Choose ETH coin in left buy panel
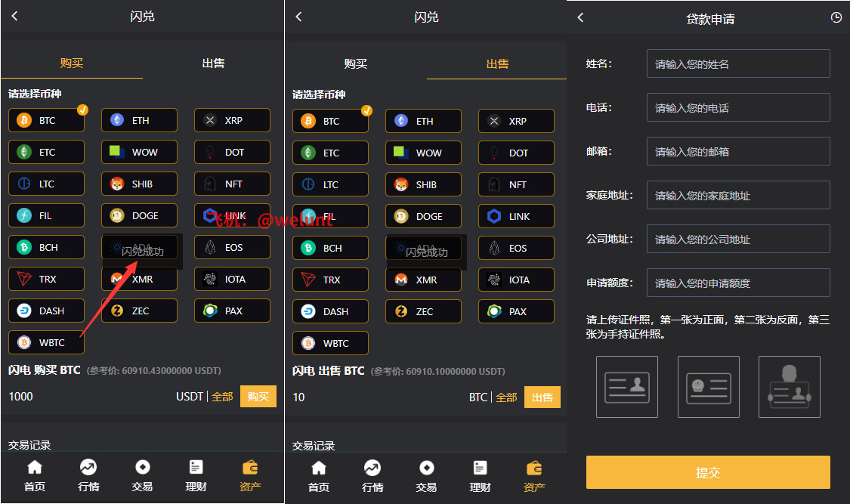850x504 pixels. (x=139, y=120)
